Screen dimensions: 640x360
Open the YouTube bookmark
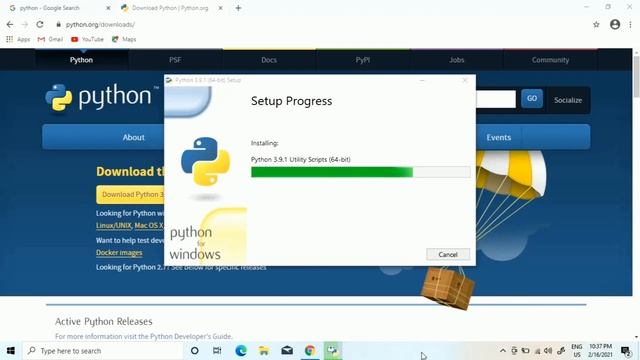click(87, 39)
